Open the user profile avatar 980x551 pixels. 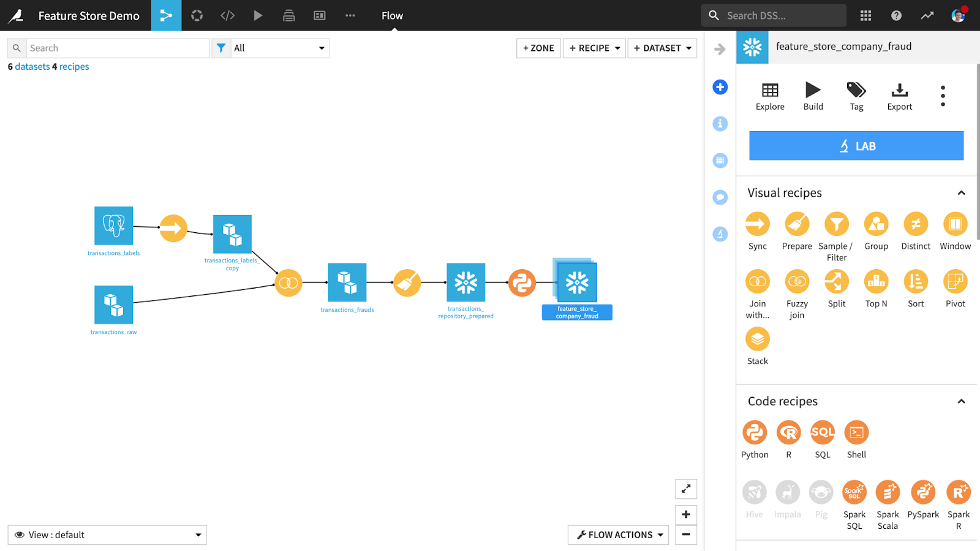pos(958,15)
